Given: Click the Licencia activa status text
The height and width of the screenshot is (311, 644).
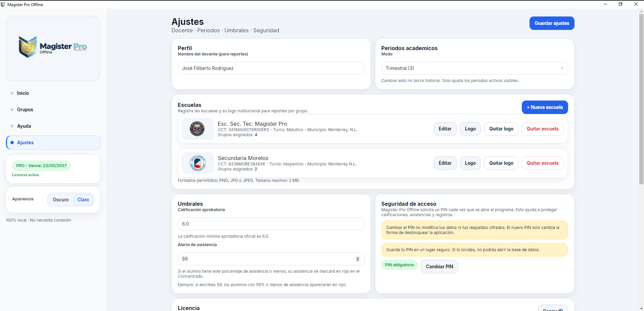Looking at the screenshot, I should 26,175.
